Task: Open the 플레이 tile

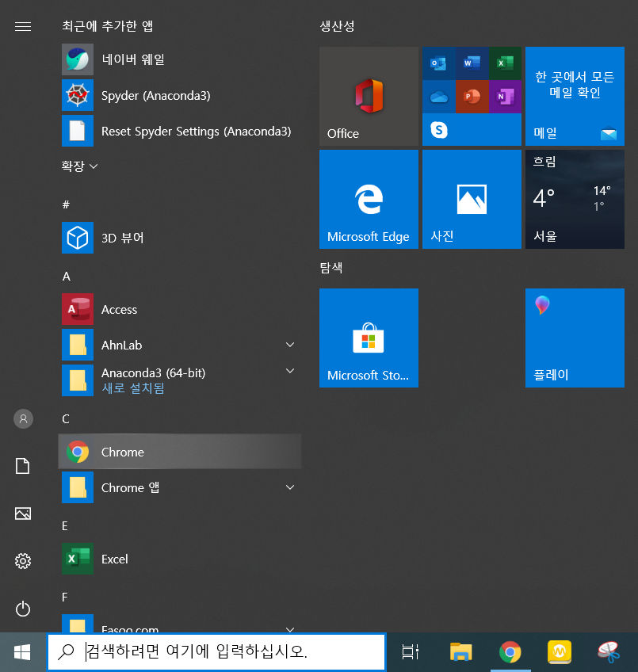Action: pos(575,338)
